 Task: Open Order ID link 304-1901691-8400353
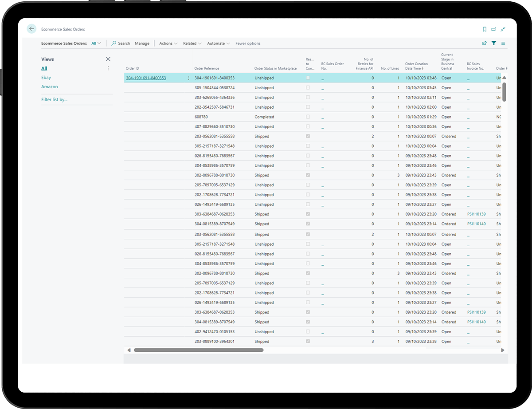[146, 78]
